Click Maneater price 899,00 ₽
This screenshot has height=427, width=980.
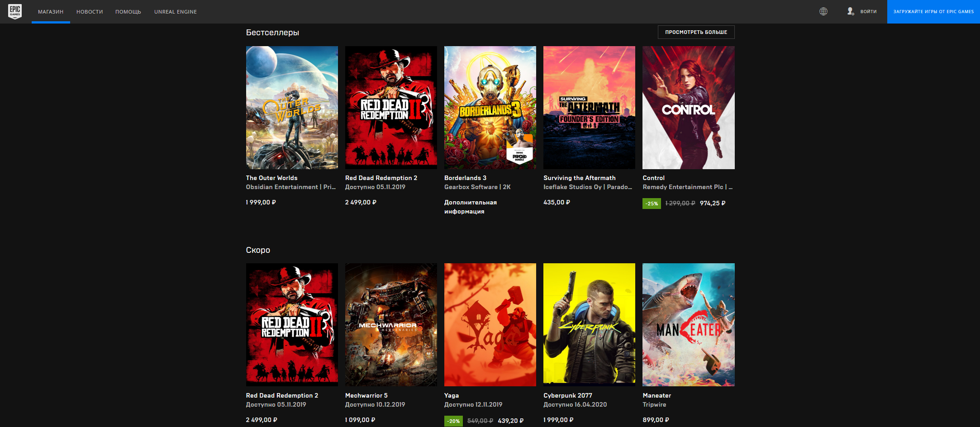tap(656, 420)
